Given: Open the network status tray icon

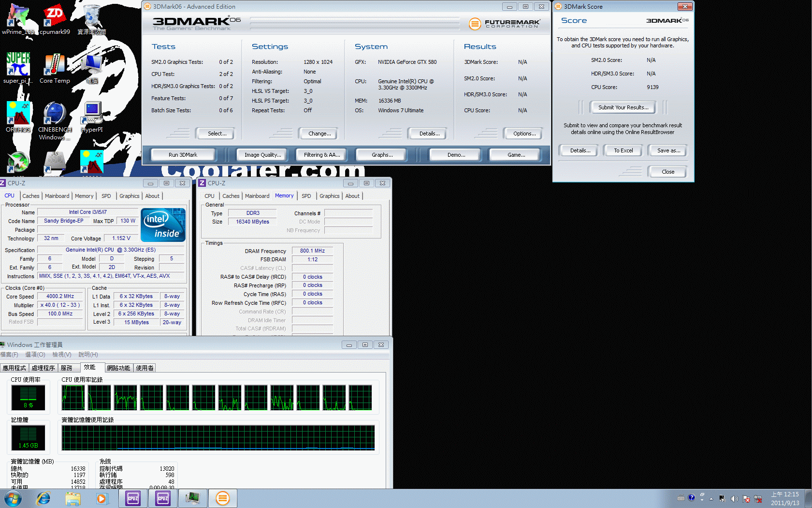Looking at the screenshot, I should (758, 499).
